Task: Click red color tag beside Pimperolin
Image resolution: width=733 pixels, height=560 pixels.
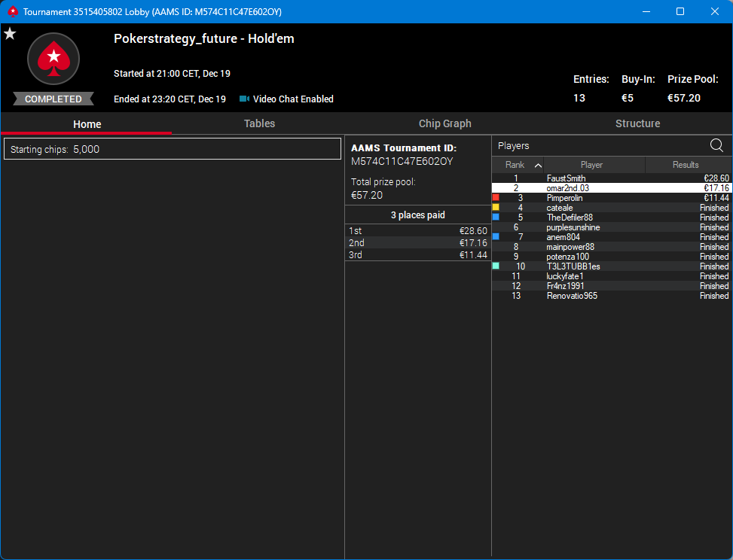Action: pyautogui.click(x=496, y=197)
